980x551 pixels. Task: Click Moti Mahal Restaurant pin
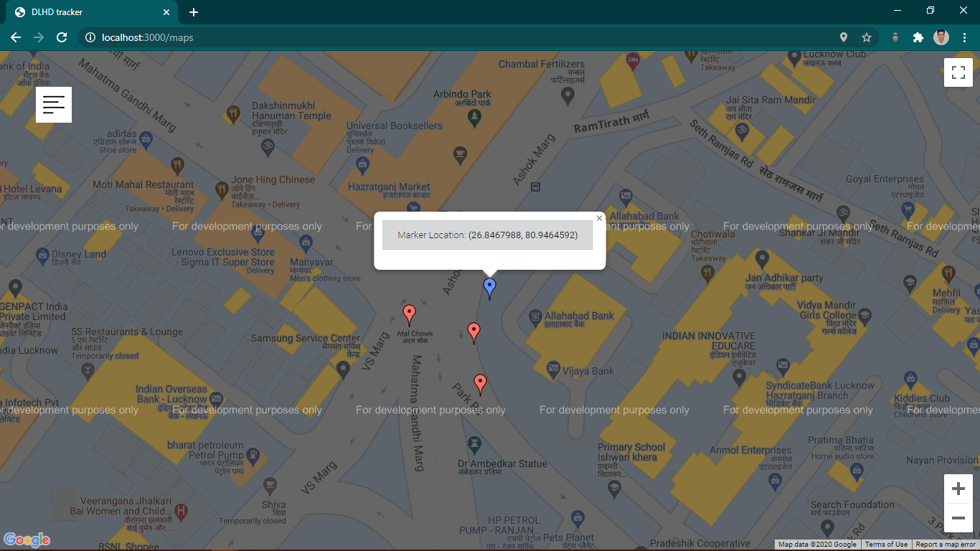click(x=178, y=166)
